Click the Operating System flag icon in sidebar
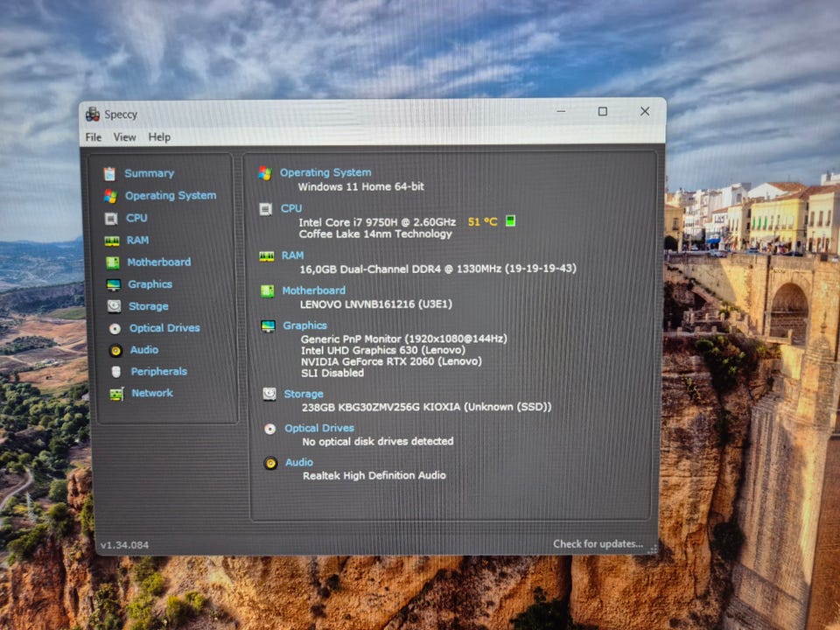This screenshot has width=840, height=630. (111, 196)
